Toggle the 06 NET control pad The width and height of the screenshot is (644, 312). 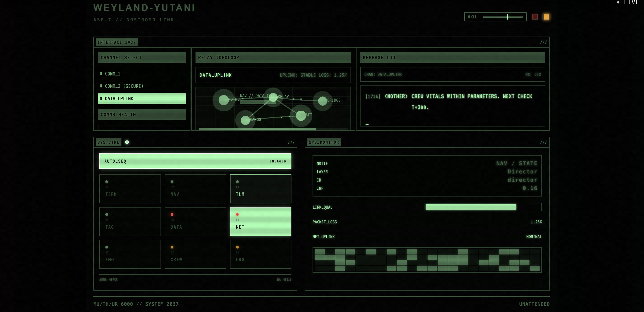[261, 222]
